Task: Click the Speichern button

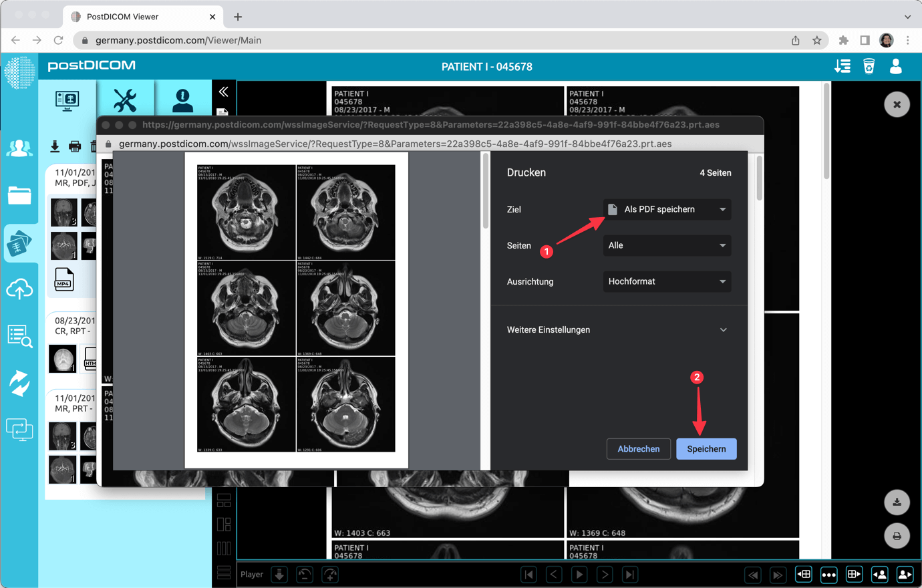Action: [x=706, y=449]
